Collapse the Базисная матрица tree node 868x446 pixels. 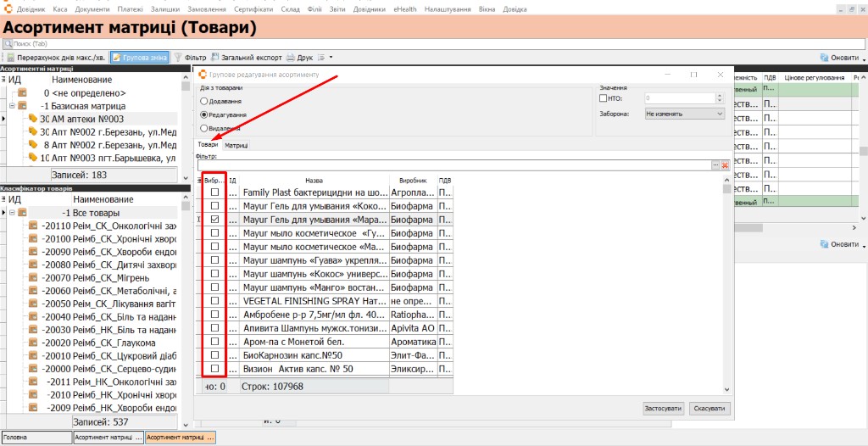(11, 106)
